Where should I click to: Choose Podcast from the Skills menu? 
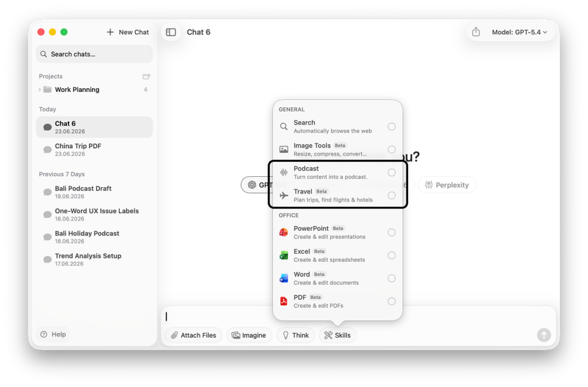tap(338, 172)
